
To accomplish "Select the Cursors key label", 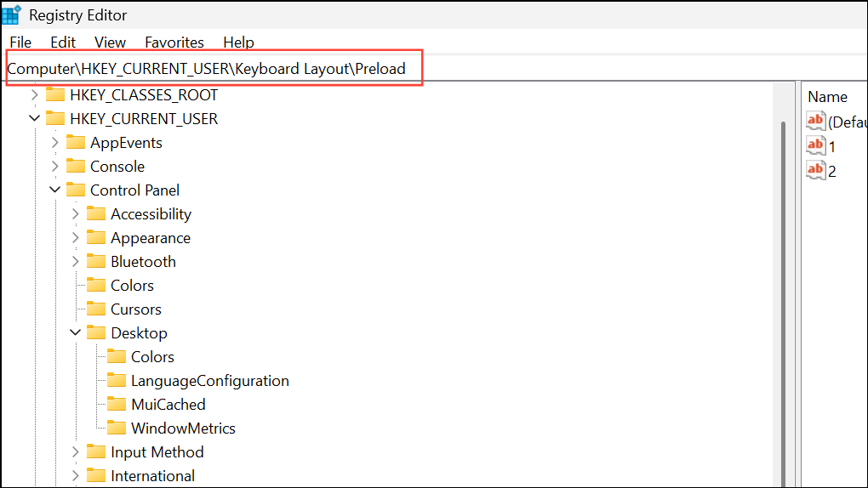I will point(136,309).
